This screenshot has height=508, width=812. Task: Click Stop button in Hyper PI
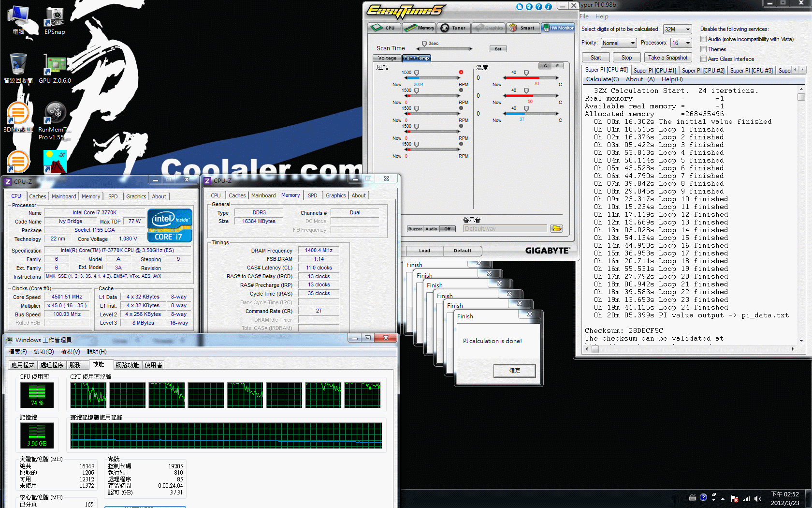click(626, 58)
